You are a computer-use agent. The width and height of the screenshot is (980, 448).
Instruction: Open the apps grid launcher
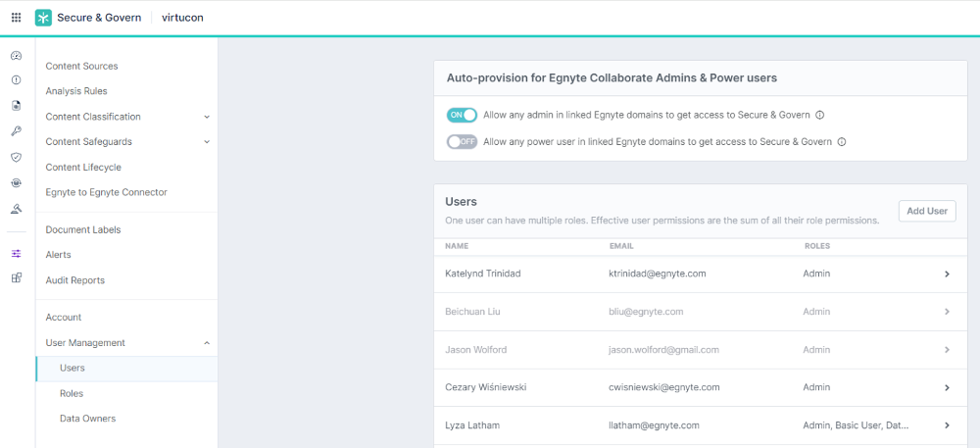click(17, 18)
